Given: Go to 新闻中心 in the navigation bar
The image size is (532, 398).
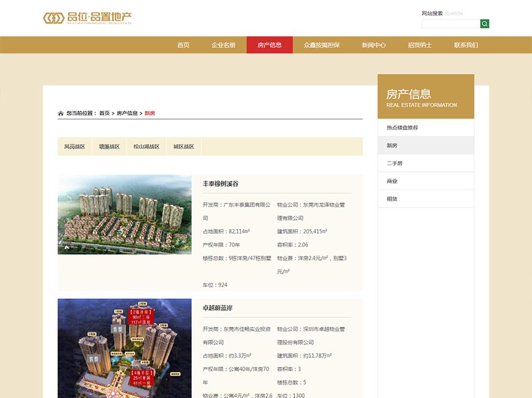Looking at the screenshot, I should coord(373,45).
